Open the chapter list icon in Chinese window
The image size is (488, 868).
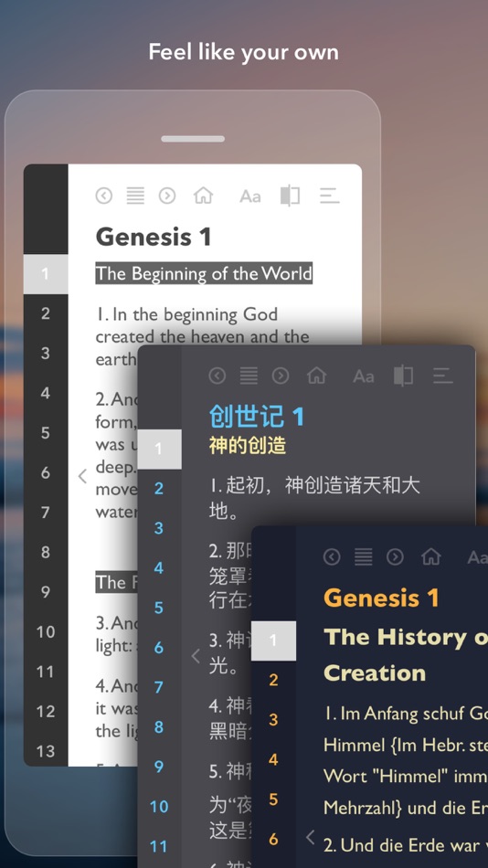tap(249, 376)
